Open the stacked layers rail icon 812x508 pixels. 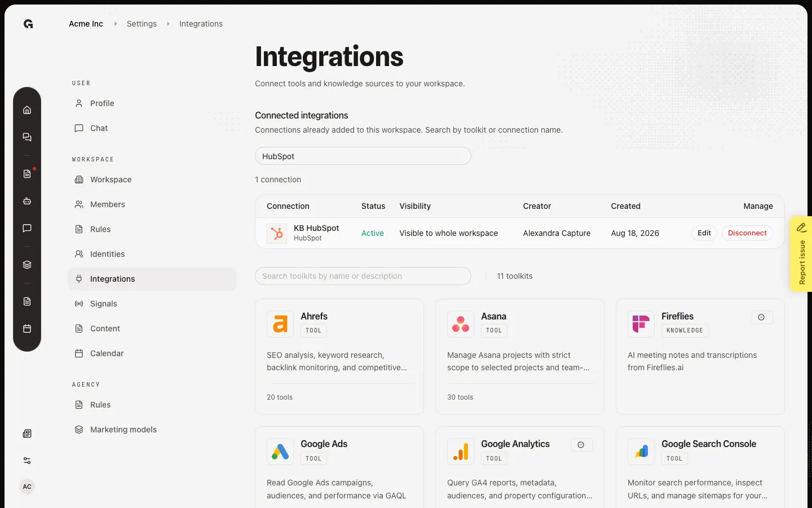click(27, 265)
